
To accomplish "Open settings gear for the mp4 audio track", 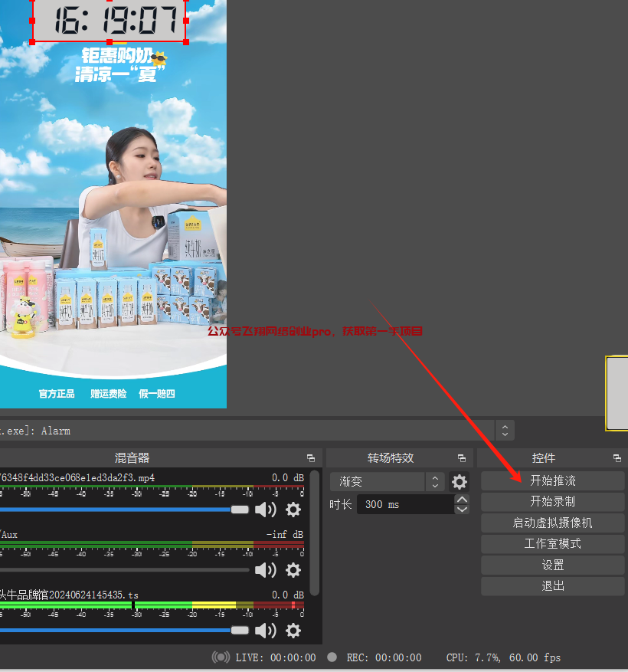I will point(293,510).
